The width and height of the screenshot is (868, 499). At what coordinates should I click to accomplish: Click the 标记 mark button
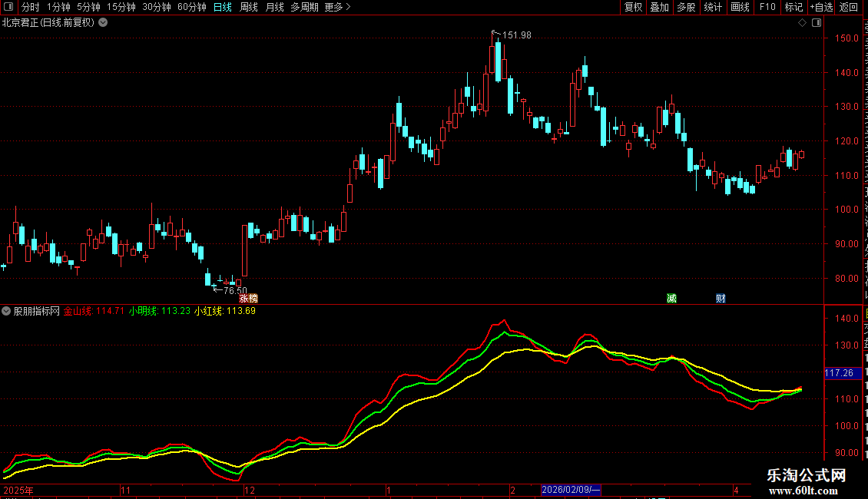[793, 7]
